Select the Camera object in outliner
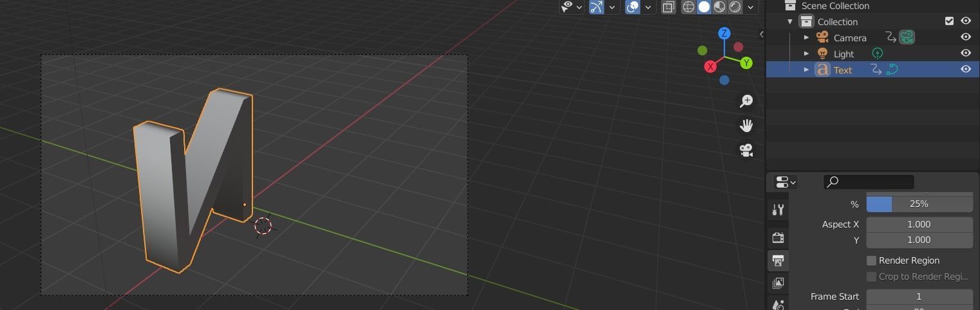 (x=850, y=37)
